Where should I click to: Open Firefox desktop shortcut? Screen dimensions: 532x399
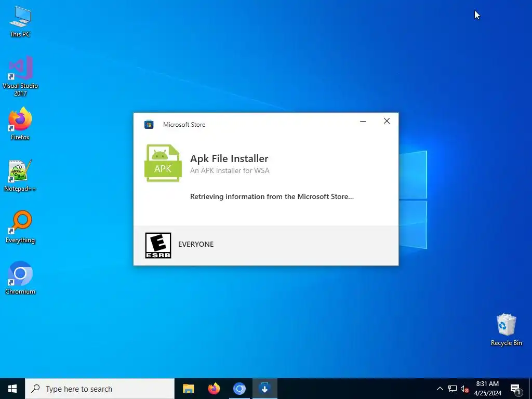[x=20, y=124]
